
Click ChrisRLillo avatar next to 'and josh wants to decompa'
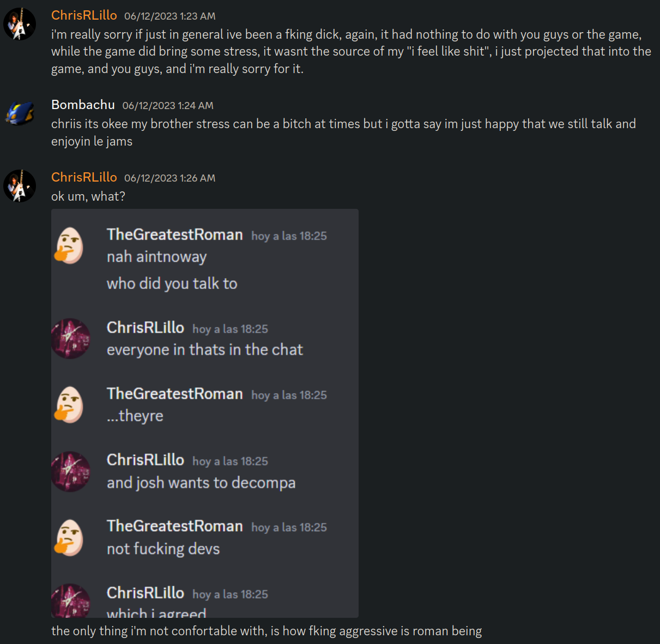(x=70, y=471)
